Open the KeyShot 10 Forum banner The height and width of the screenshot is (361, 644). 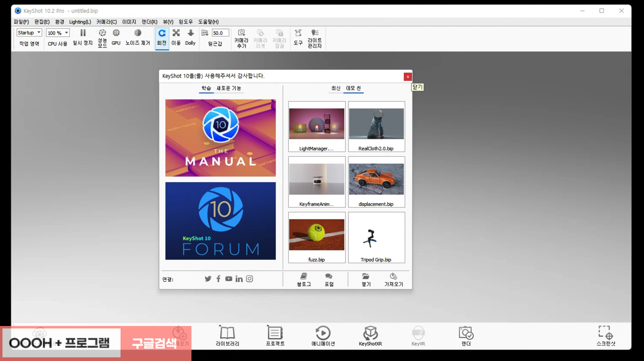click(221, 221)
